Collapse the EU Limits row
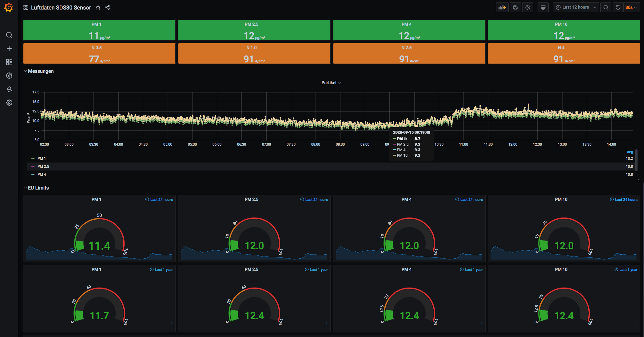The width and height of the screenshot is (644, 337). (38, 188)
